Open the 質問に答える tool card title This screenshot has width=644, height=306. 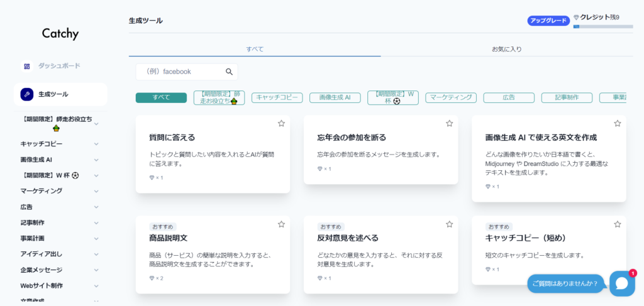[x=172, y=138]
